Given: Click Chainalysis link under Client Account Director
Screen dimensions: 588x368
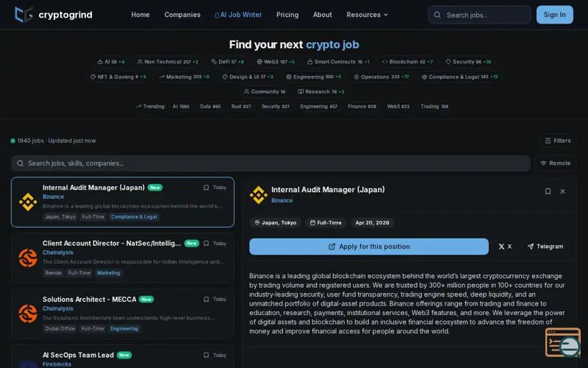Looking at the screenshot, I should pos(58,252).
